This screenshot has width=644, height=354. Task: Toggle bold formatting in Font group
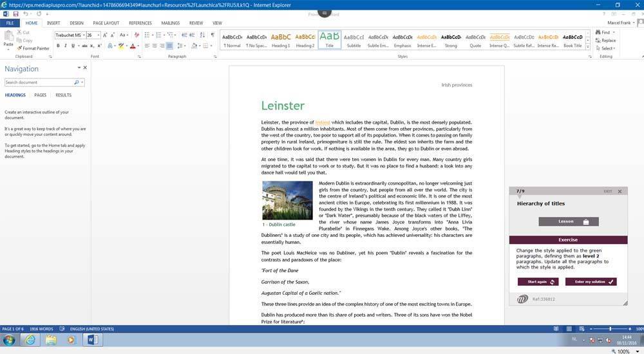[58, 46]
